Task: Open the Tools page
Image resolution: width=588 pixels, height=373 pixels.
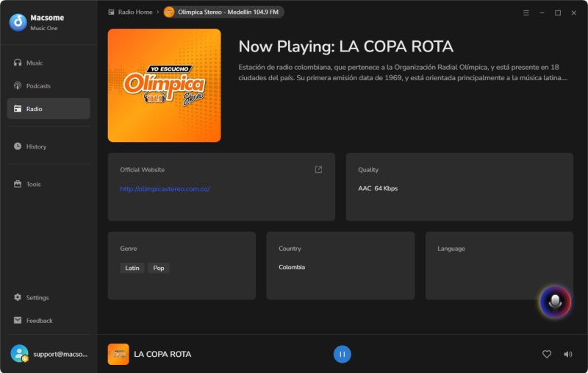Action: [x=49, y=184]
